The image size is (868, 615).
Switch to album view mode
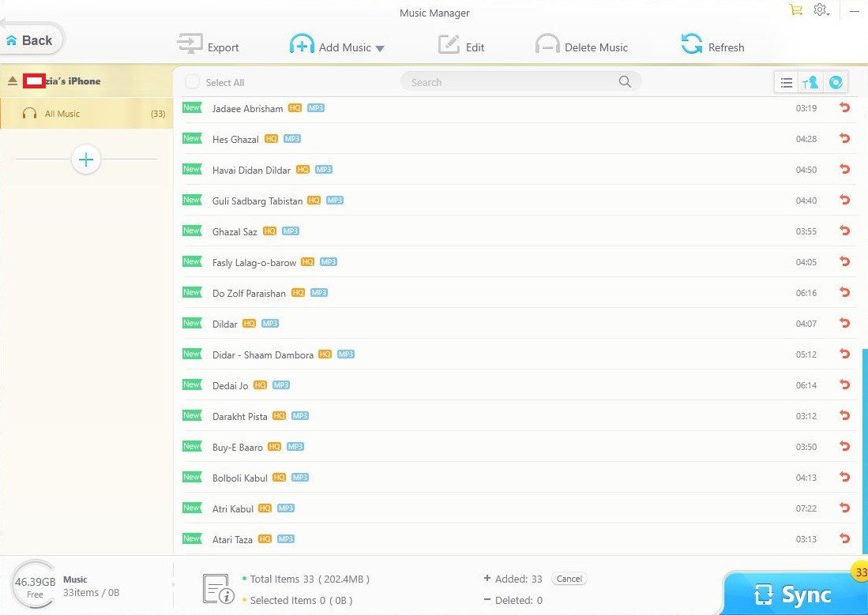pos(836,82)
